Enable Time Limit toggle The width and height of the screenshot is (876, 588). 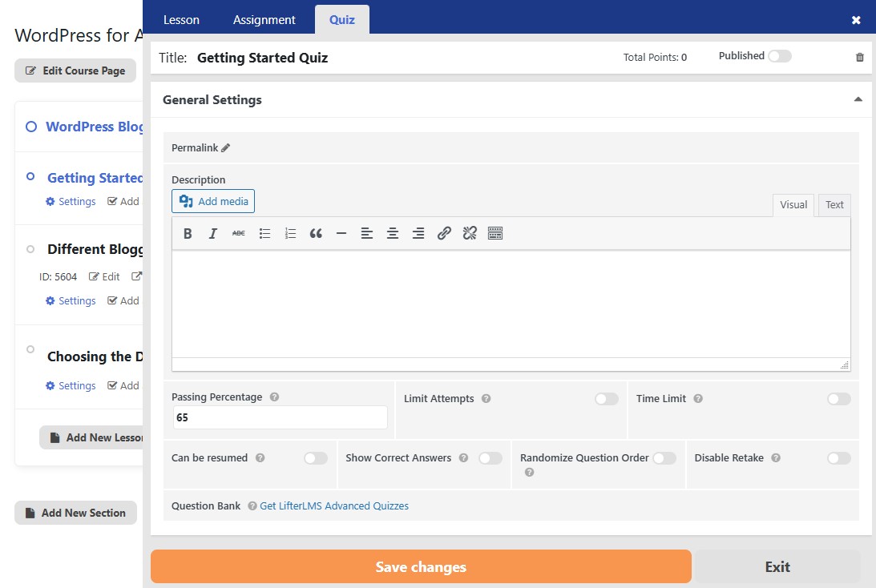pos(839,399)
